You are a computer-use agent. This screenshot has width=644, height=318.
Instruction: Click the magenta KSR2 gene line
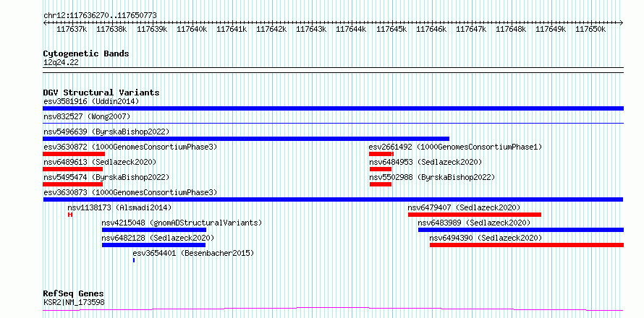(x=333, y=309)
